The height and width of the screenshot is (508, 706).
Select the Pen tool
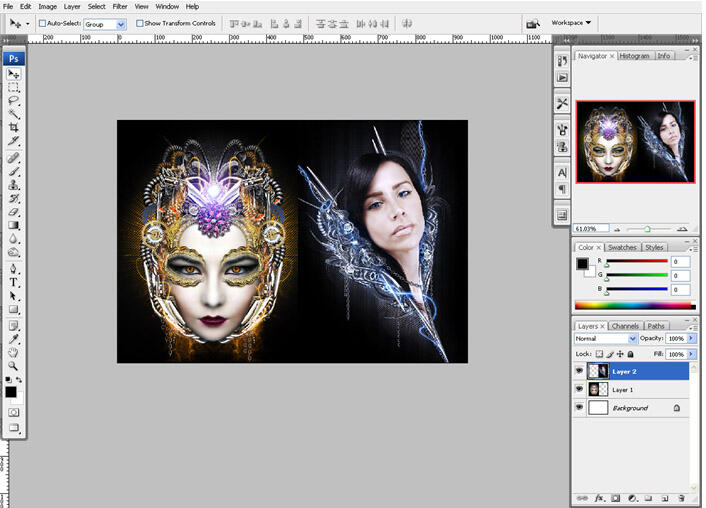tap(14, 269)
